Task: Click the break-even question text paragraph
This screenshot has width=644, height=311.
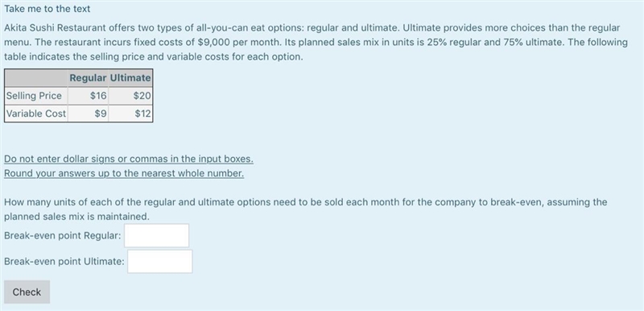Action: [x=306, y=209]
